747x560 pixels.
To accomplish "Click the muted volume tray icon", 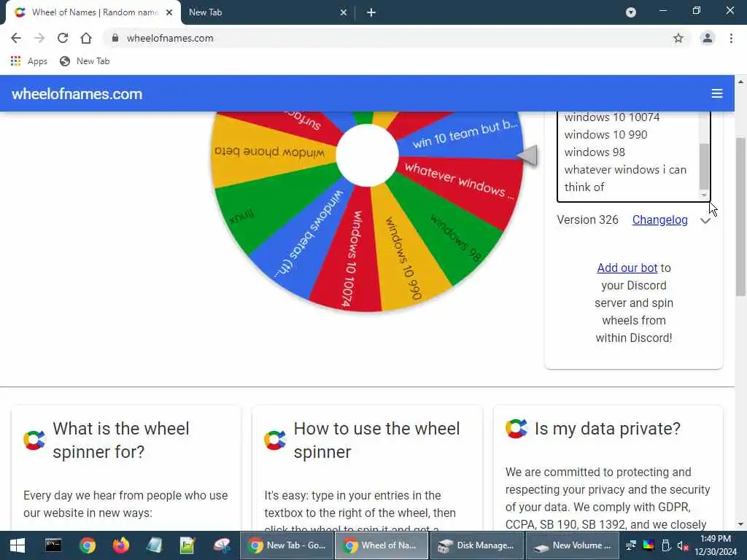I will point(683,545).
